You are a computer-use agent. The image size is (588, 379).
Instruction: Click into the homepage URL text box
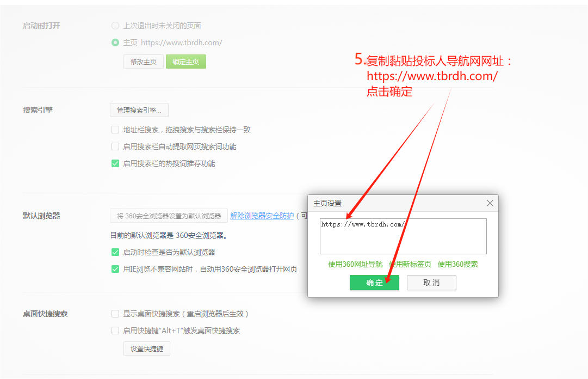point(403,236)
